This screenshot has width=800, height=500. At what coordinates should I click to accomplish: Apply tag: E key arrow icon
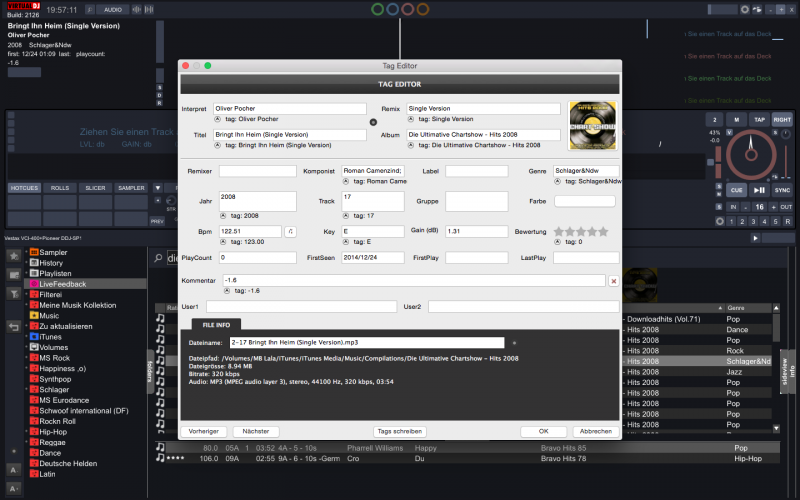pos(345,242)
